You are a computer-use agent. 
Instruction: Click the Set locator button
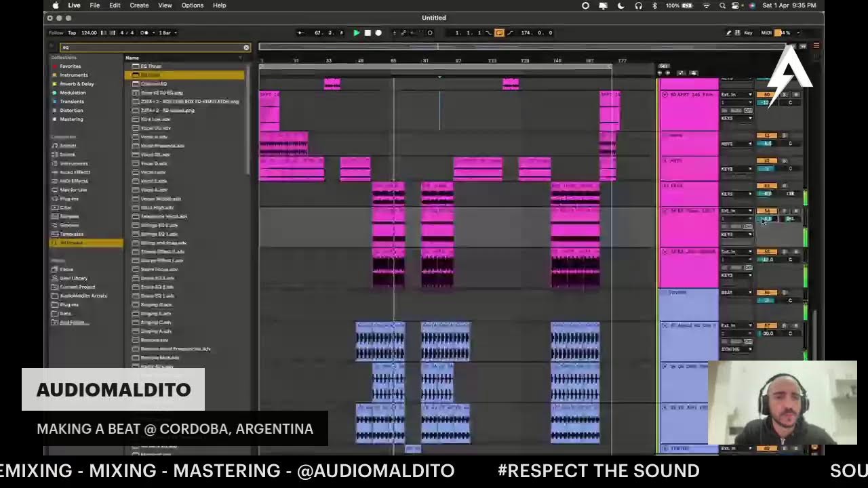pos(664,66)
